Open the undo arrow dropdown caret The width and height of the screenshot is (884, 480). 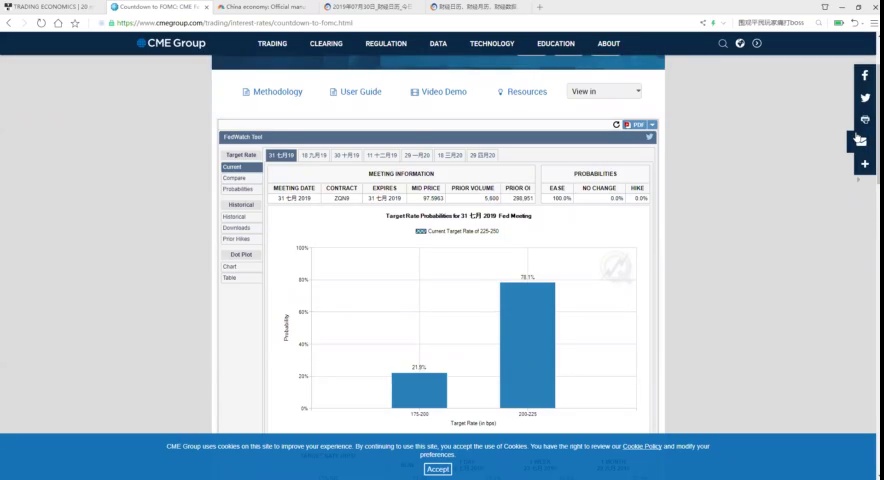point(863,24)
